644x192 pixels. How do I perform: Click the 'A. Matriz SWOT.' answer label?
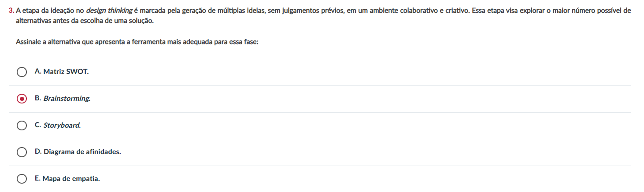61,71
